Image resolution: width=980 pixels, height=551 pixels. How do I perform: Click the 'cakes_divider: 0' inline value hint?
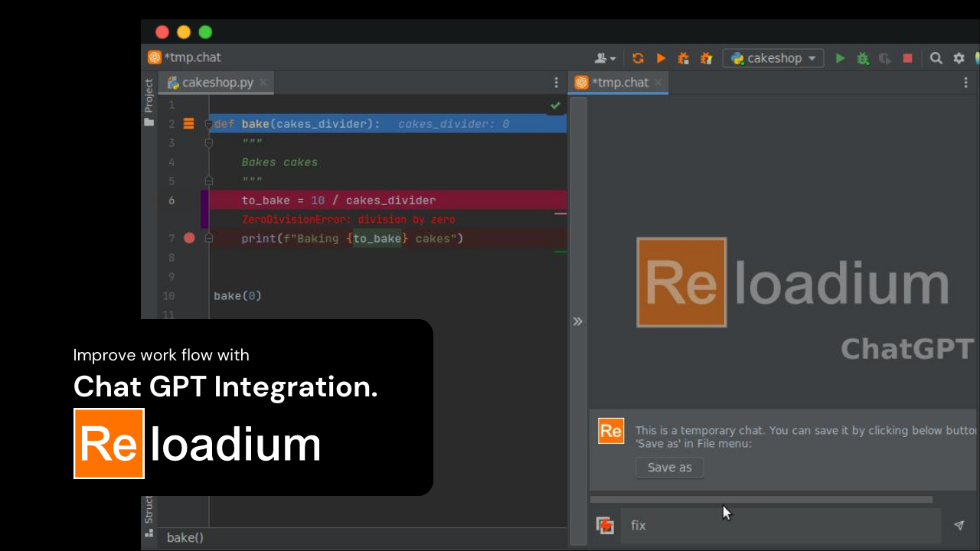tap(453, 124)
